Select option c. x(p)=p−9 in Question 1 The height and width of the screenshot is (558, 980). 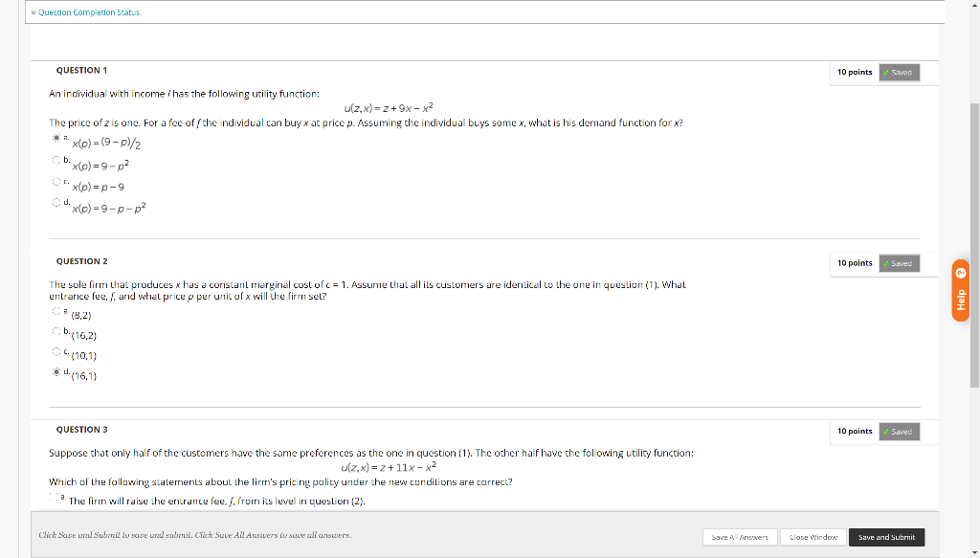[x=56, y=181]
